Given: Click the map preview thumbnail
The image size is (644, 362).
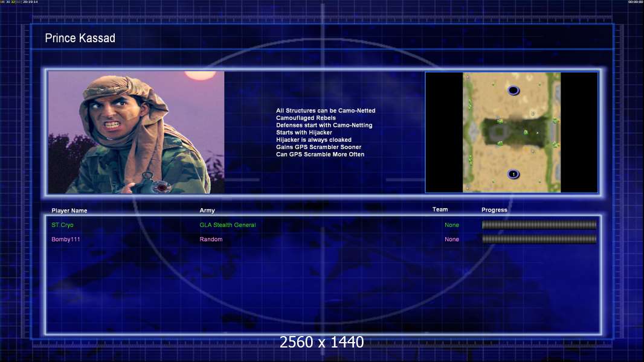Looking at the screenshot, I should click(x=511, y=132).
